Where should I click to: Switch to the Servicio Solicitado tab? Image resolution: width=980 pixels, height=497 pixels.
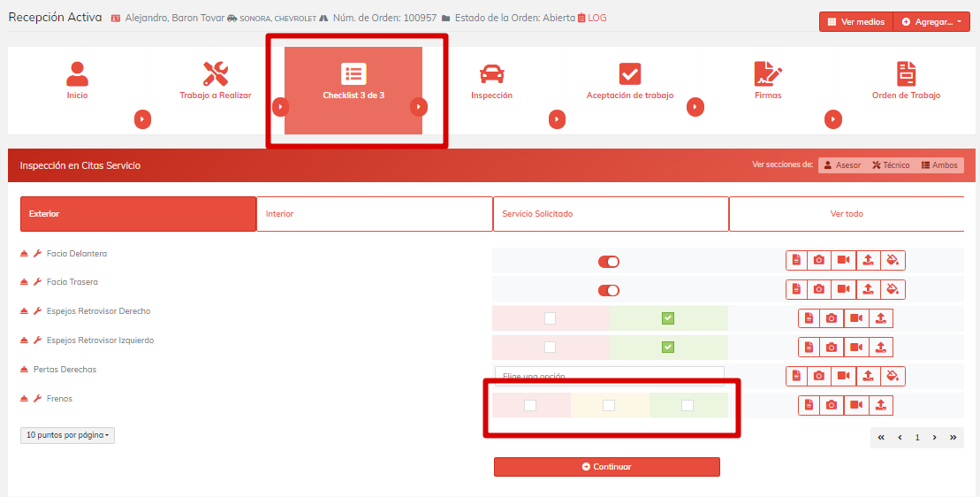pos(610,214)
